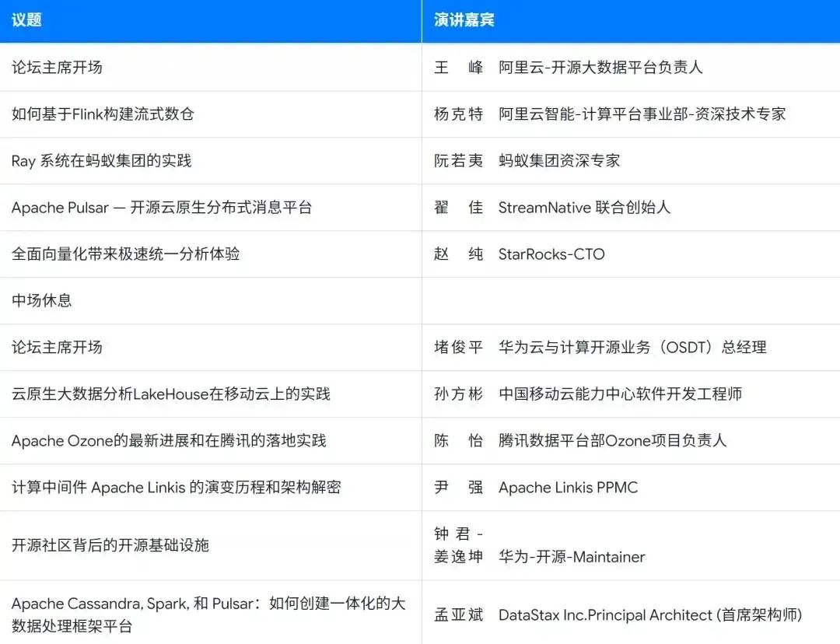Click speaker 杨克特 阿里云智能 entry
The width and height of the screenshot is (840, 644).
610,114
